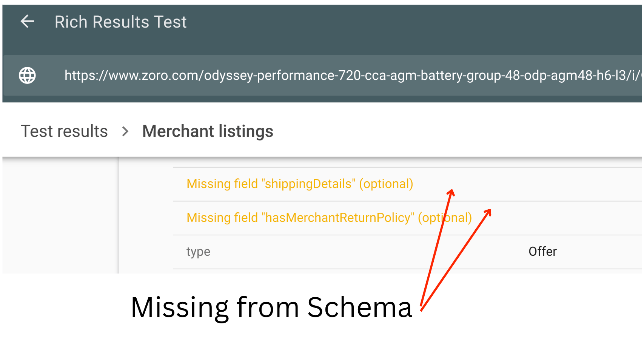Click the converging base of red arrows

422,309
